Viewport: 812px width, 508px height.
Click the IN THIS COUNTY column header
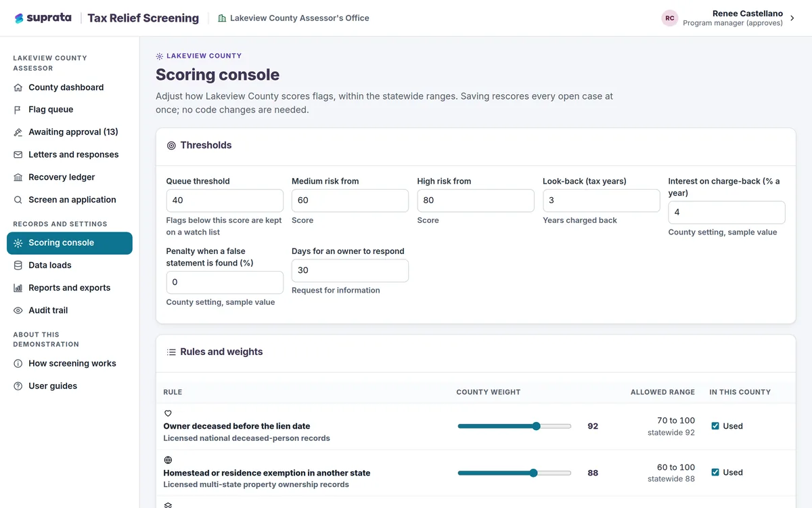[740, 392]
